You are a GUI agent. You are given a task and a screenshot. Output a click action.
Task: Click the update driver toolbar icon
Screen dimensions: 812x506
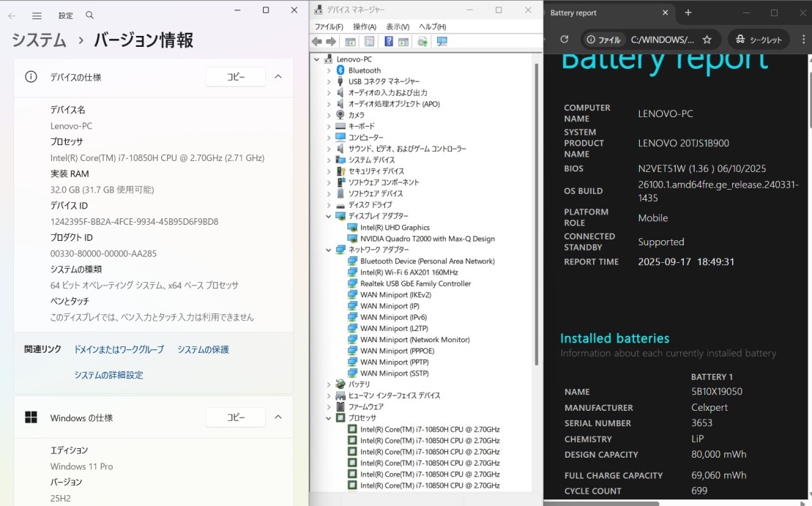click(422, 42)
